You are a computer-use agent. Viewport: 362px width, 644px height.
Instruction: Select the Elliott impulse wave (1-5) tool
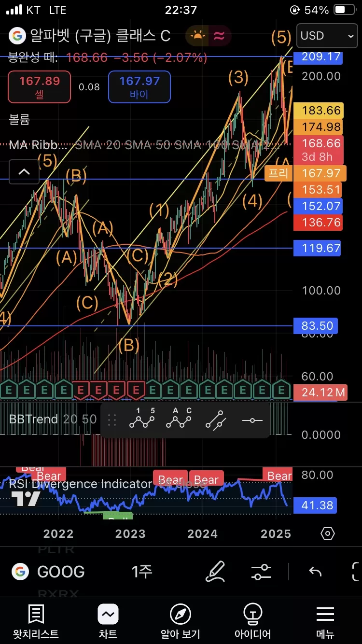pos(142,420)
